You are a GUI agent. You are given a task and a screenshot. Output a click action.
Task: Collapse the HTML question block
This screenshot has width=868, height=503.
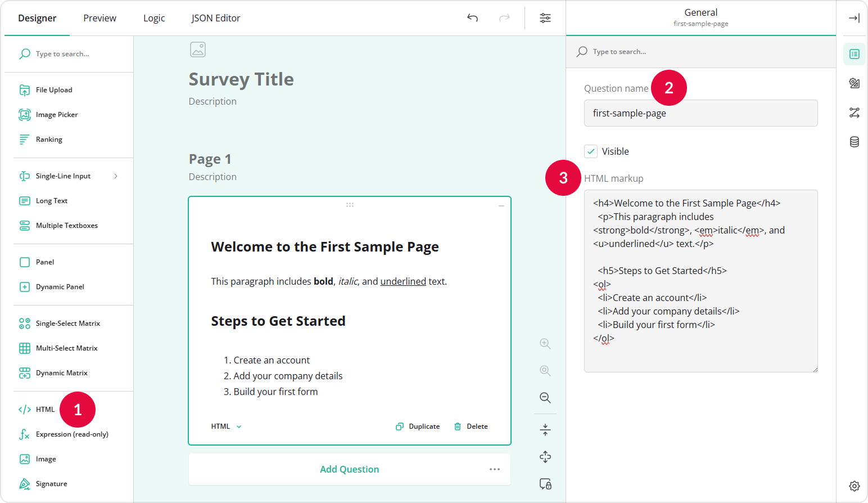point(501,206)
